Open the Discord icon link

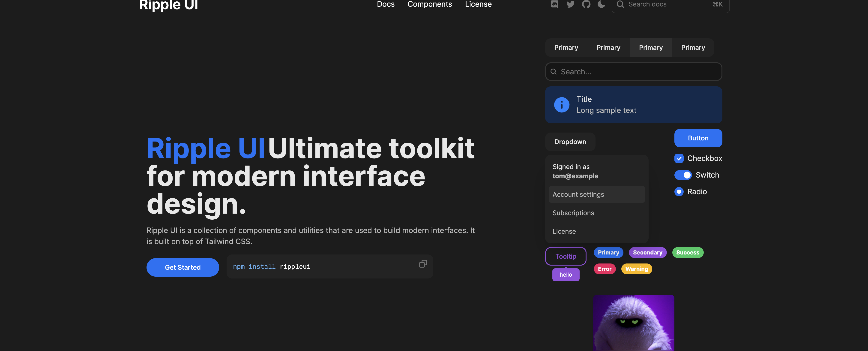[x=554, y=4]
